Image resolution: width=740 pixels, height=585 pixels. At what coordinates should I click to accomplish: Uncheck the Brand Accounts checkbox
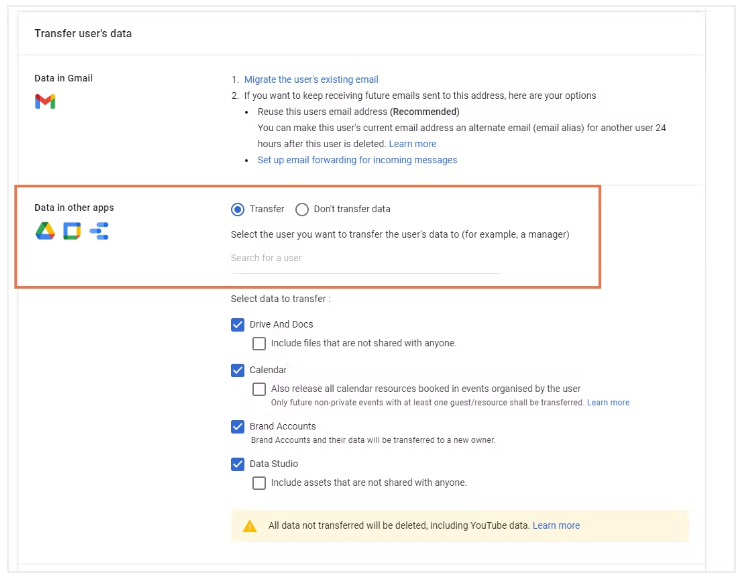(x=238, y=426)
